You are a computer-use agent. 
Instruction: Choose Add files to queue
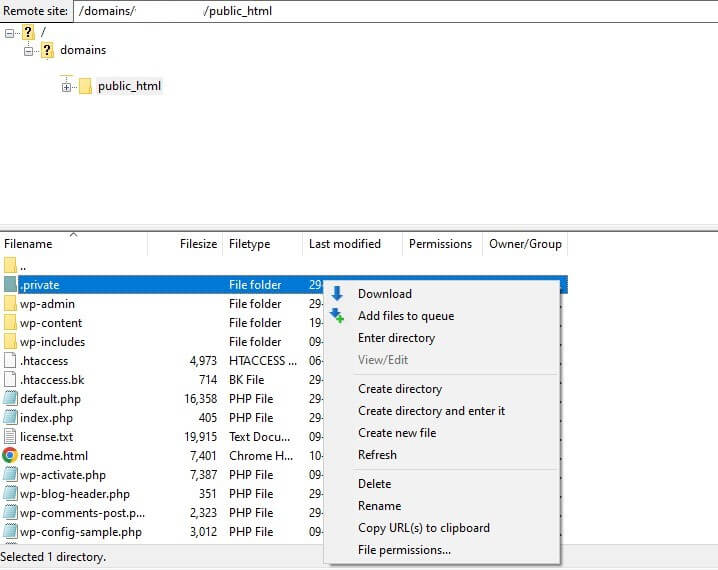406,316
